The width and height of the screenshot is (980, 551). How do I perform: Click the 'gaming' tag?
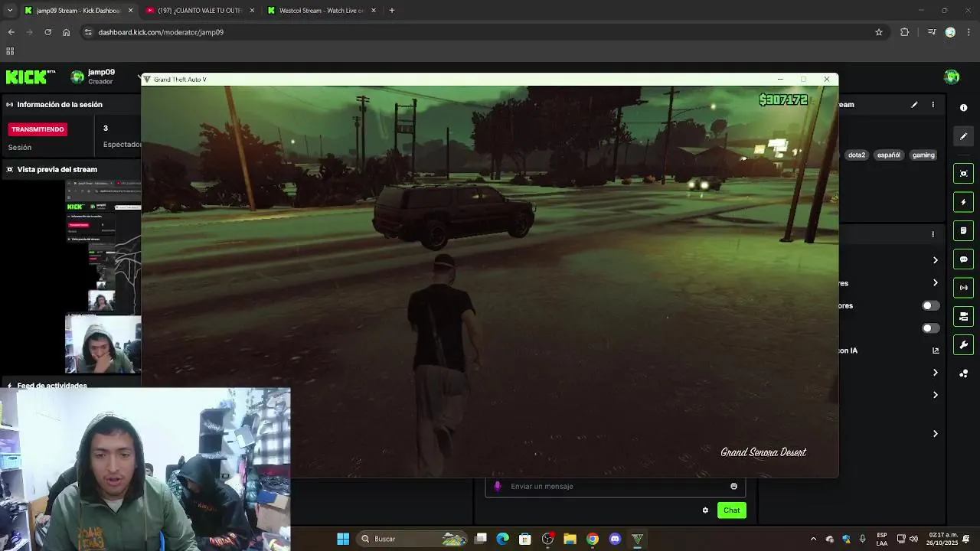point(923,155)
